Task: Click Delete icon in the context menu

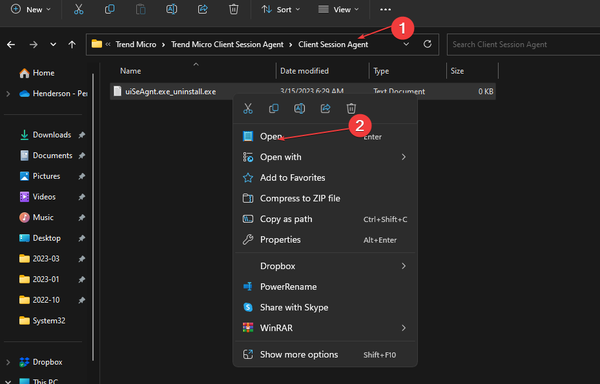Action: [351, 109]
